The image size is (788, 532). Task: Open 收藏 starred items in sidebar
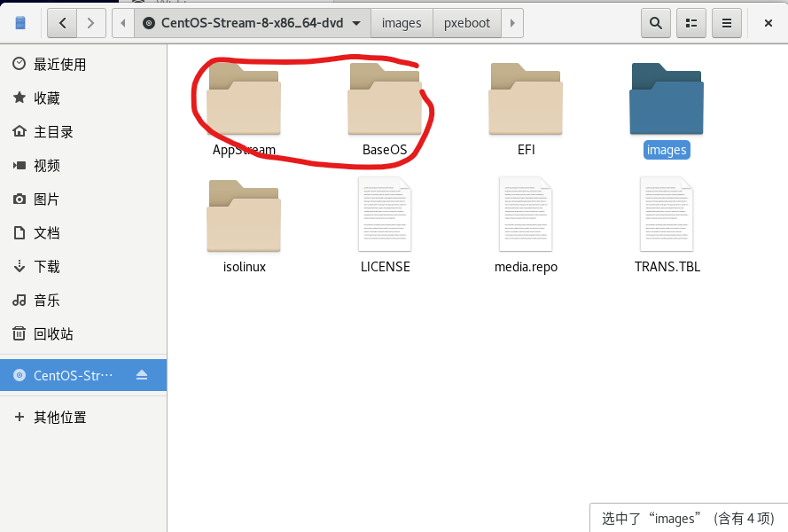click(x=83, y=98)
